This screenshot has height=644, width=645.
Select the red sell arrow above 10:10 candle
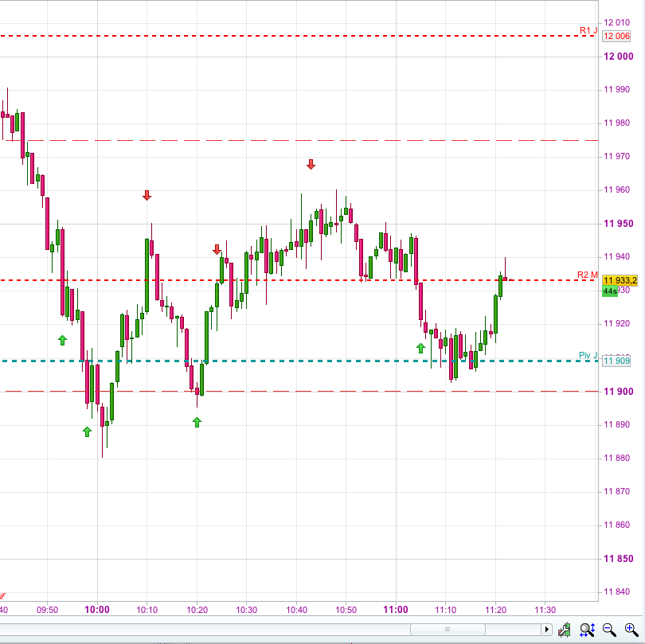coord(147,195)
